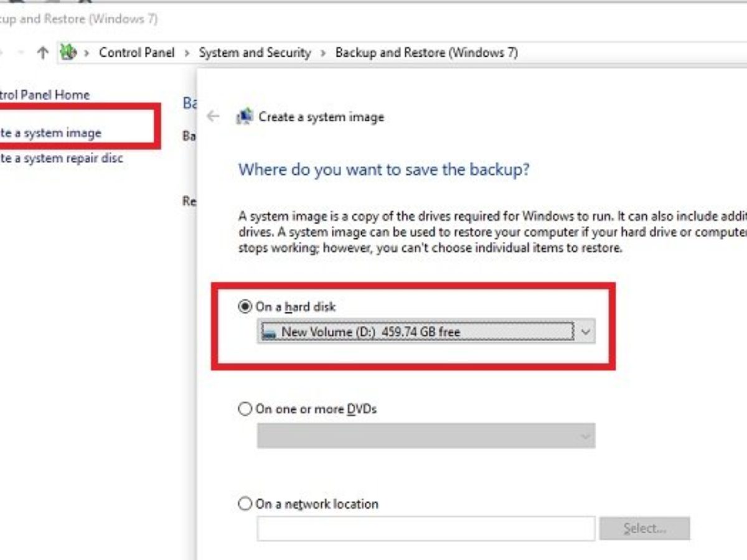This screenshot has width=747, height=560.
Task: Open Create a system repair disc link
Action: [62, 158]
